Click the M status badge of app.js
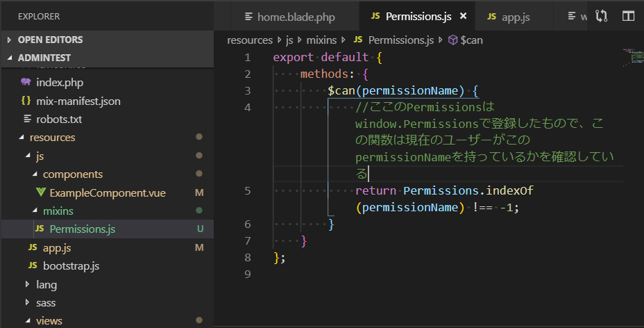 pos(199,247)
